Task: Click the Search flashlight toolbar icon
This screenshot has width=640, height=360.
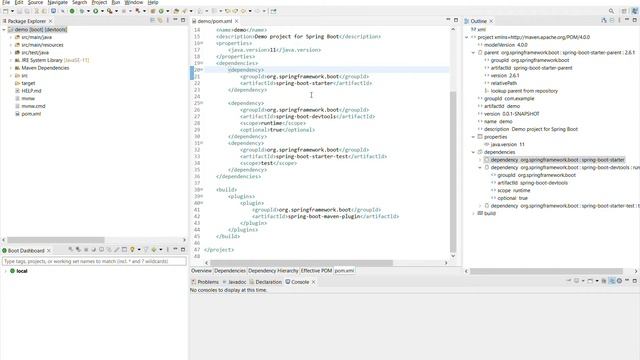Action: 184,11
